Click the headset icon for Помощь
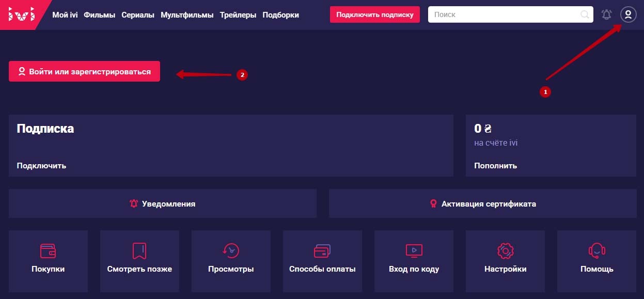Viewport: 644px width, 299px height. pyautogui.click(x=596, y=251)
